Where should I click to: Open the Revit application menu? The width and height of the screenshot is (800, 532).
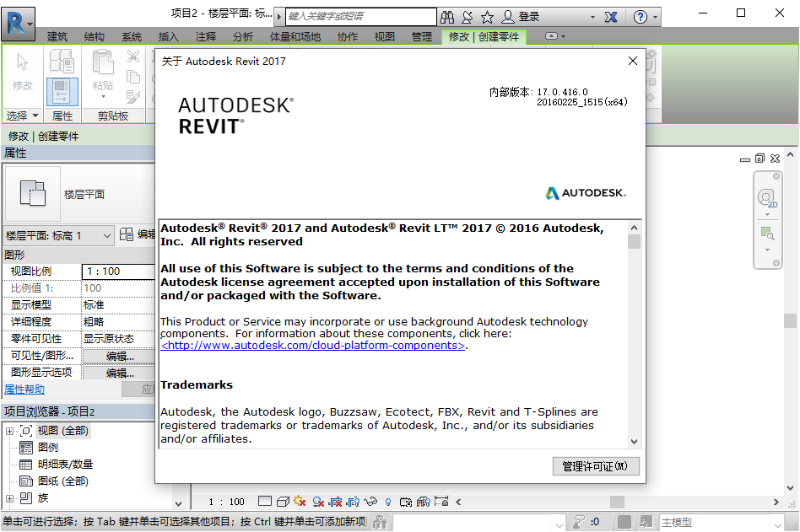pyautogui.click(x=18, y=24)
